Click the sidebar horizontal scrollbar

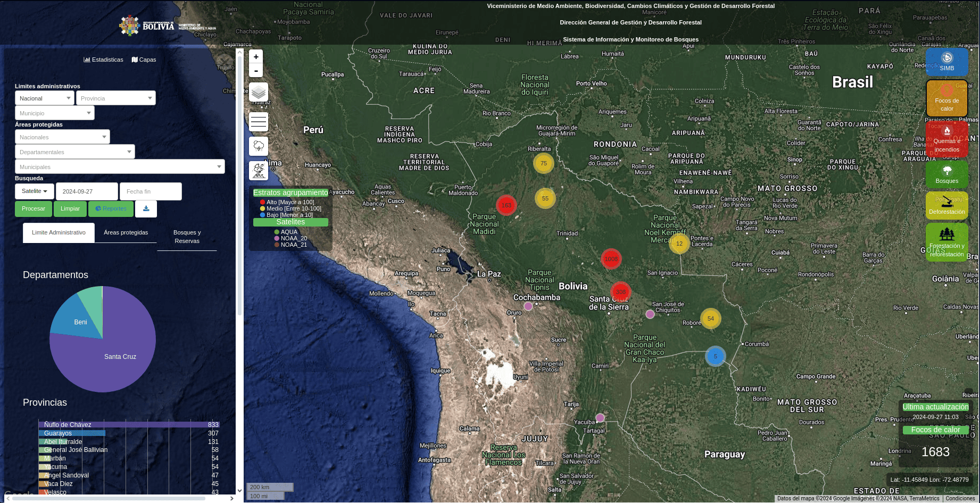click(x=109, y=498)
